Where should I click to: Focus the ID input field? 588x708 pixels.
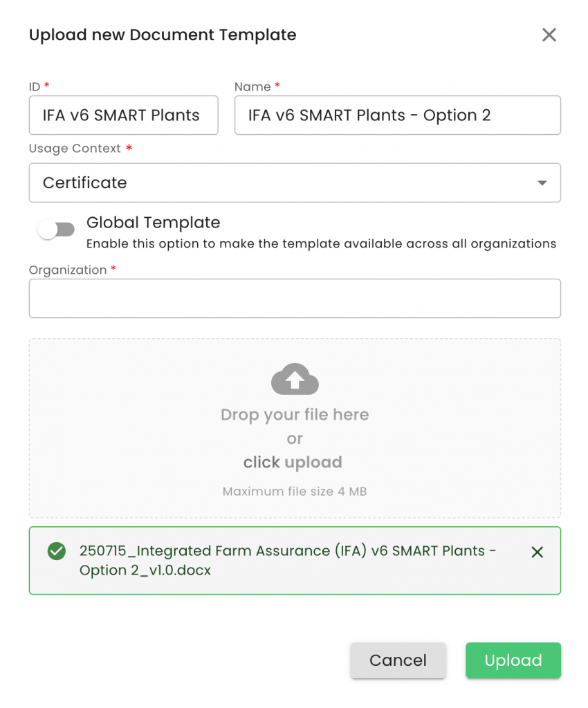click(123, 115)
